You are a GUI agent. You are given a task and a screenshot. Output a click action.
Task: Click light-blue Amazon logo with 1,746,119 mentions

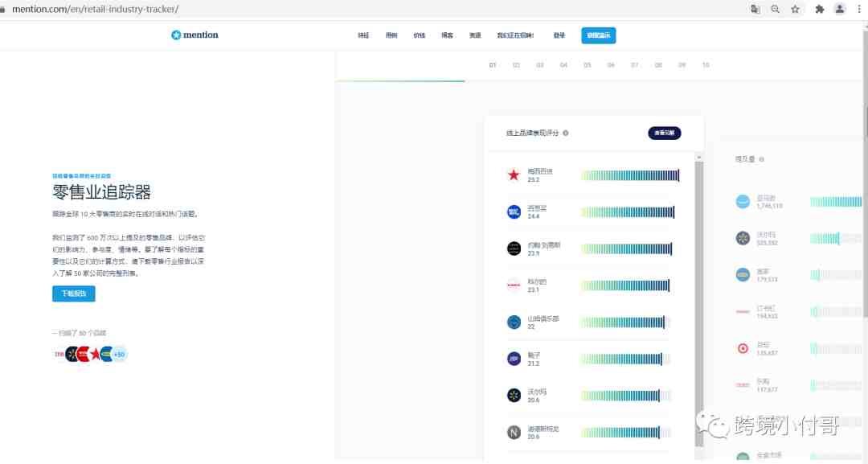(x=743, y=202)
